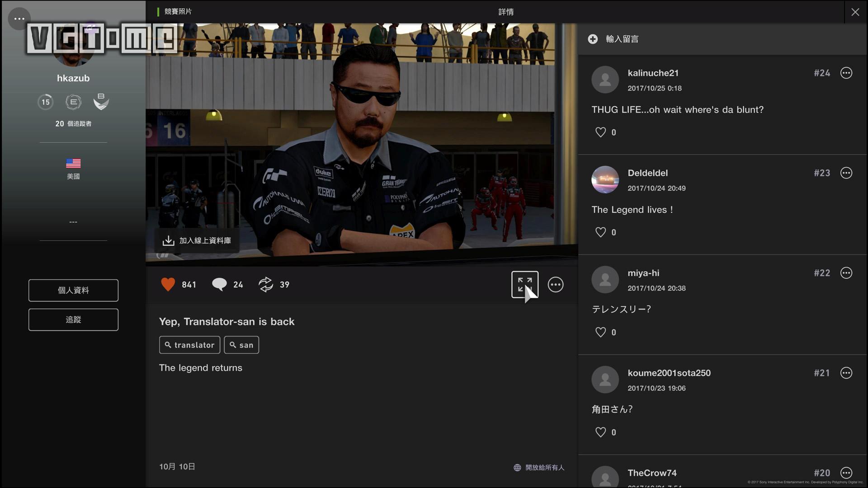This screenshot has width=868, height=488.
Task: Click the driver level 15 badge
Action: 46,102
